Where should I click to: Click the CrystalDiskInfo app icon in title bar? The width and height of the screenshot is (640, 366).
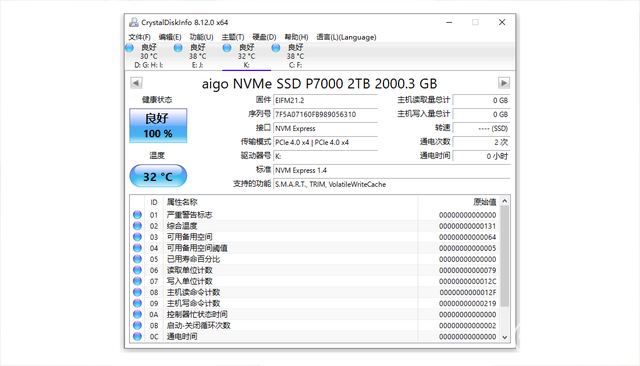click(x=133, y=22)
